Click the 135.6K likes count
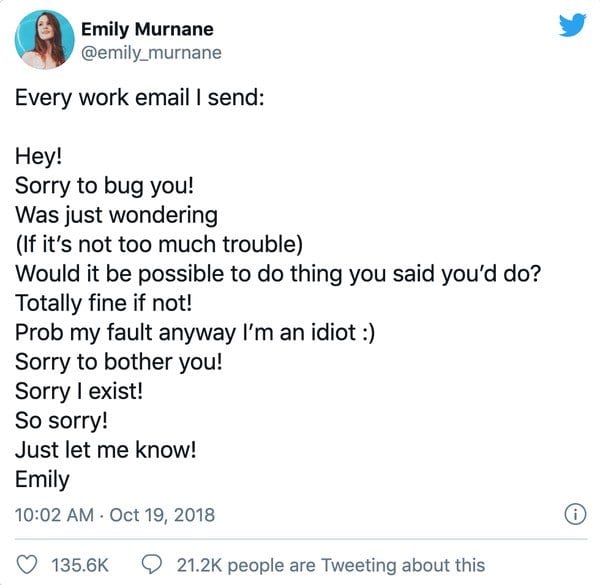Image resolution: width=600 pixels, height=585 pixels. (x=79, y=565)
